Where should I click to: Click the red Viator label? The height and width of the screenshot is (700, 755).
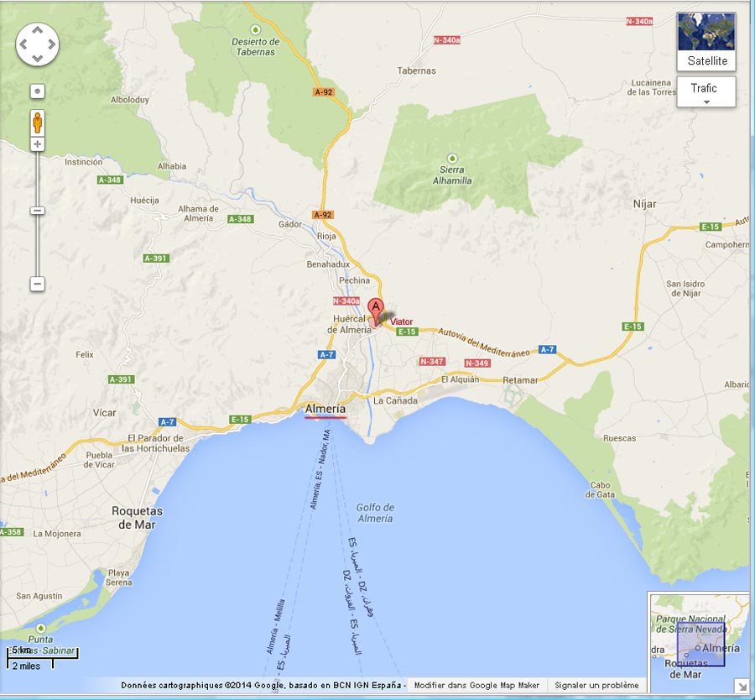point(402,321)
